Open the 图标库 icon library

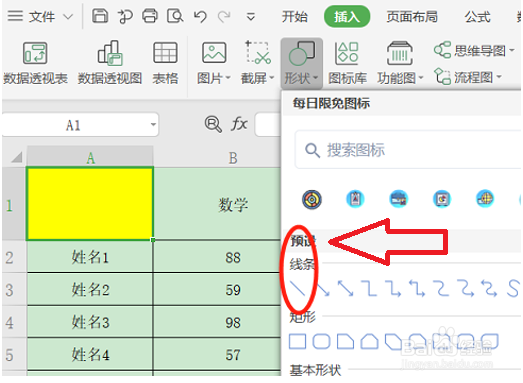[347, 62]
